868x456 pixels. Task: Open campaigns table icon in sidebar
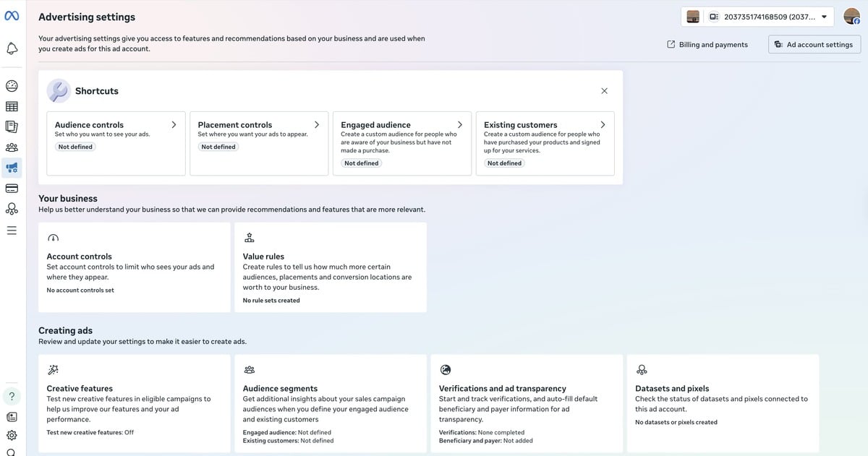[12, 106]
